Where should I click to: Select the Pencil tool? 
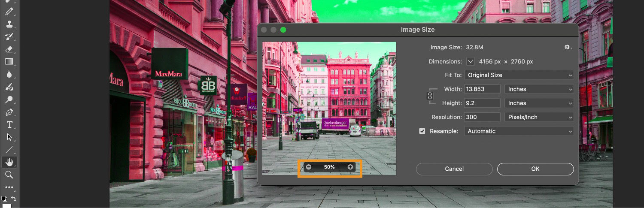point(9,12)
